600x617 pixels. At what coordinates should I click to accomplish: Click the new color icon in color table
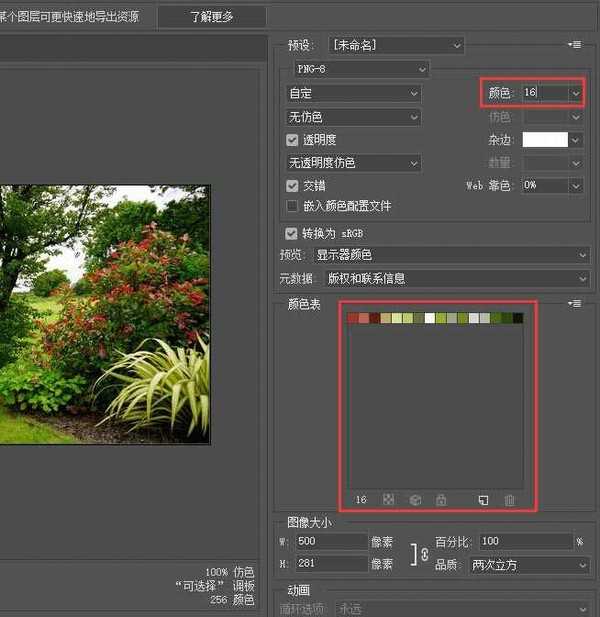click(482, 499)
